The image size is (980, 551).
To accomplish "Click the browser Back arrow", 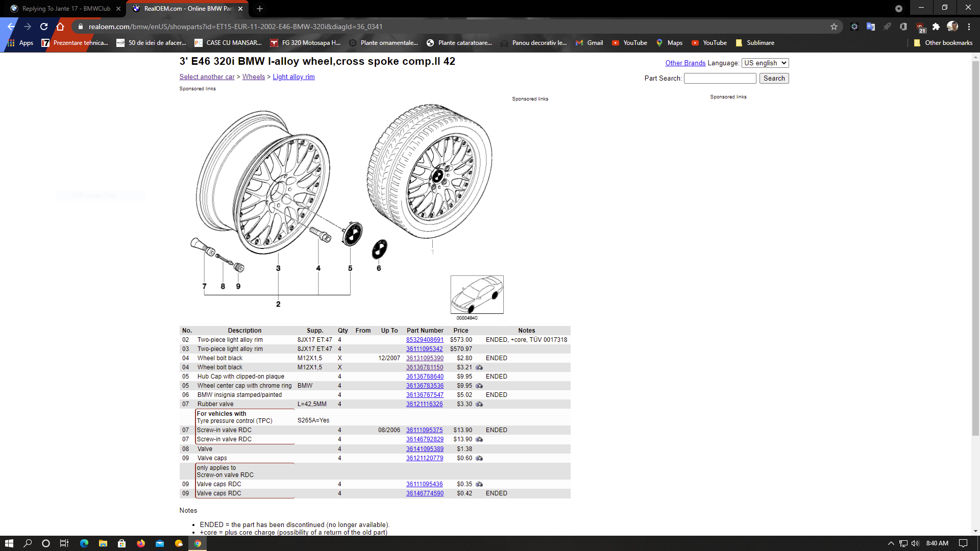I will click(x=11, y=27).
